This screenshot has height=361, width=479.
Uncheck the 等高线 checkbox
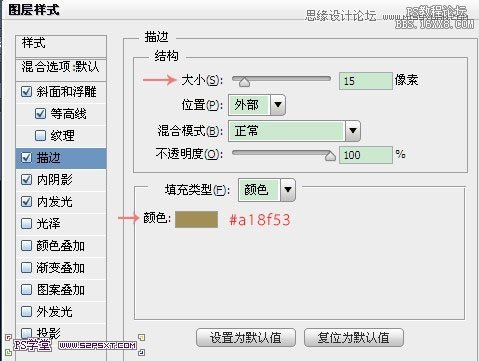point(40,114)
